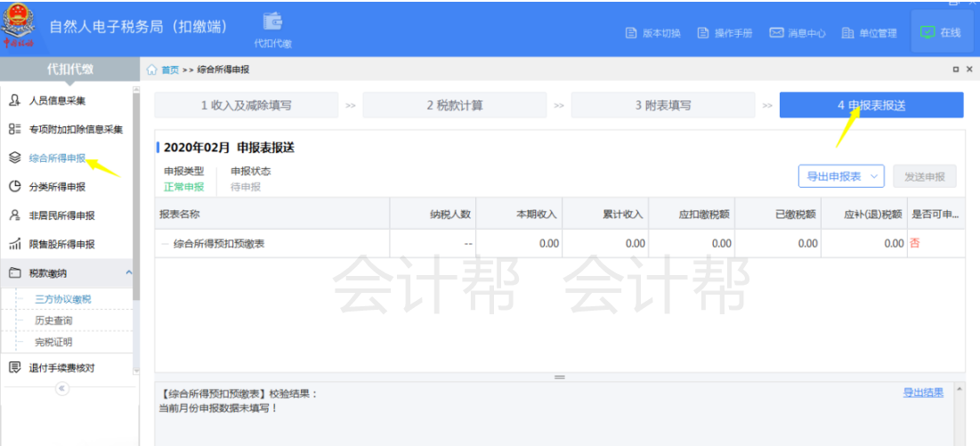Open 消息中心 message center

[x=798, y=33]
